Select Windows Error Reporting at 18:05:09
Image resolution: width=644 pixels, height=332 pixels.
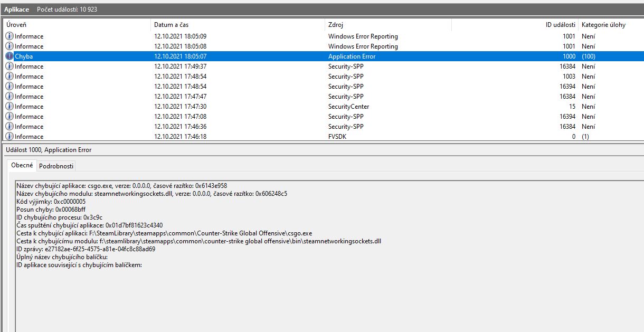(363, 36)
